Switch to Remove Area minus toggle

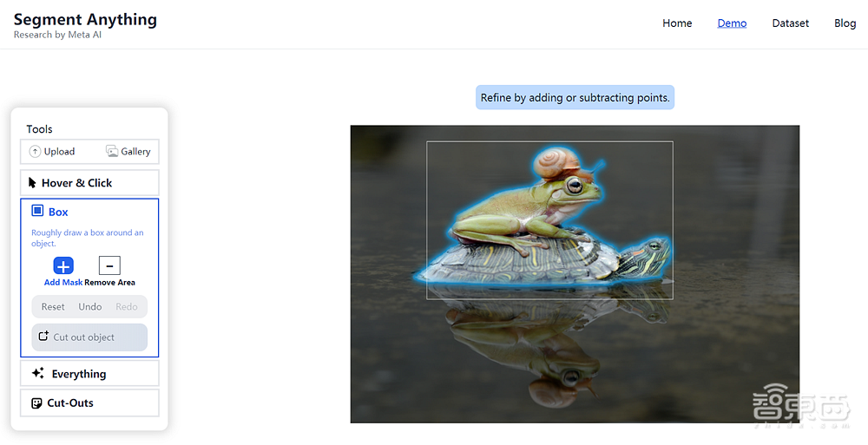(x=109, y=265)
